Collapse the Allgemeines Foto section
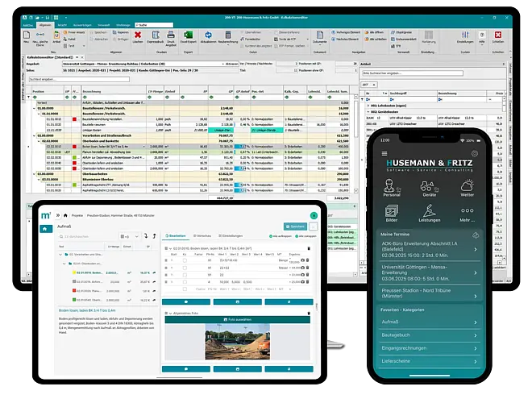532x399 pixels. (x=171, y=314)
